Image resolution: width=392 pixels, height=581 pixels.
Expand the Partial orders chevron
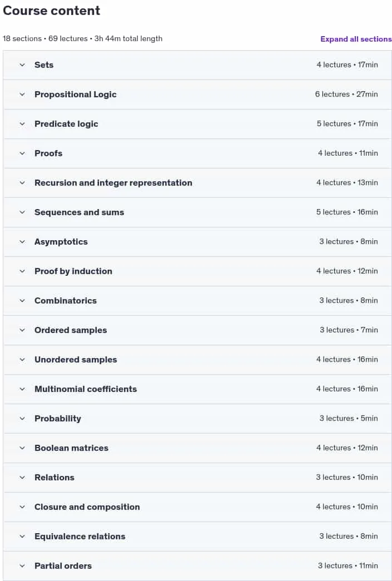point(22,566)
